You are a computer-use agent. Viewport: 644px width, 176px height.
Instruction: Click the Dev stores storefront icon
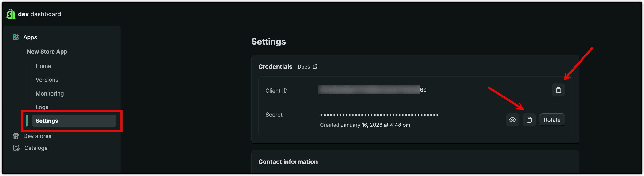[x=16, y=136]
